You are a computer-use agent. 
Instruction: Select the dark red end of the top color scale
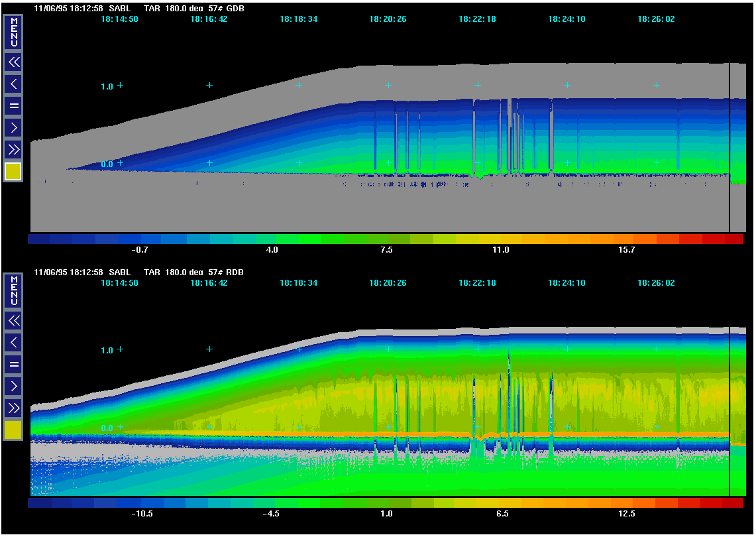pyautogui.click(x=734, y=239)
